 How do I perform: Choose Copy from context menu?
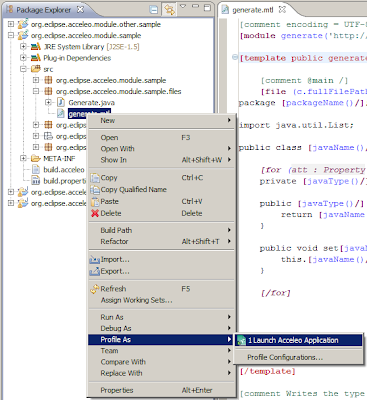coord(161,178)
